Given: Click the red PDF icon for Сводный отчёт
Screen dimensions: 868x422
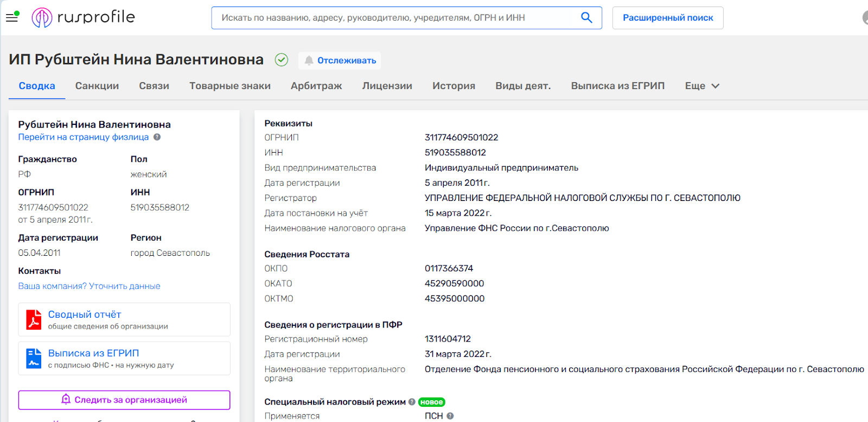Looking at the screenshot, I should coord(34,320).
